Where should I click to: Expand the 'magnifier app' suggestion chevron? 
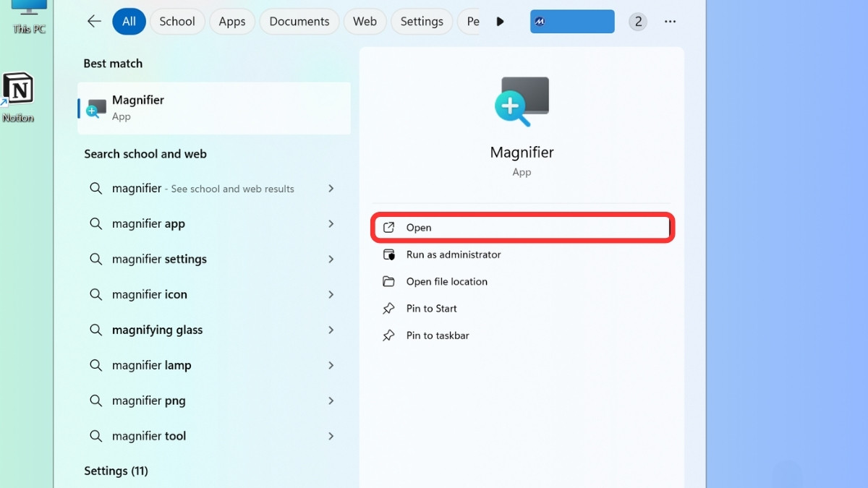pos(331,224)
